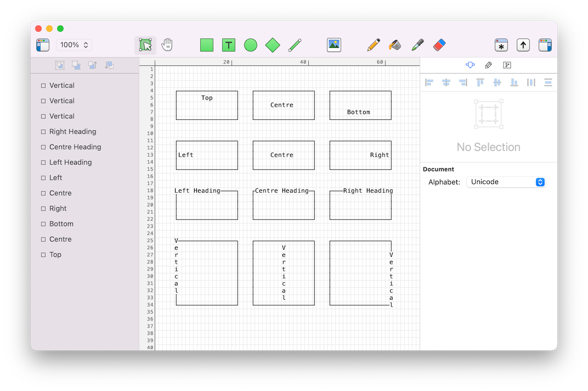Select the Text tool

pyautogui.click(x=229, y=45)
